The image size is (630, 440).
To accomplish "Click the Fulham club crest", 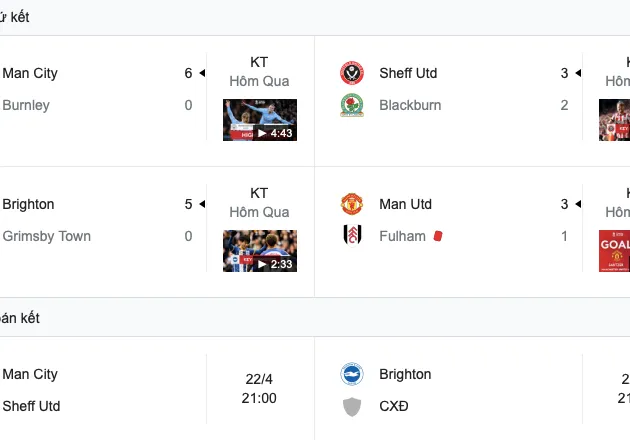I will pos(352,236).
